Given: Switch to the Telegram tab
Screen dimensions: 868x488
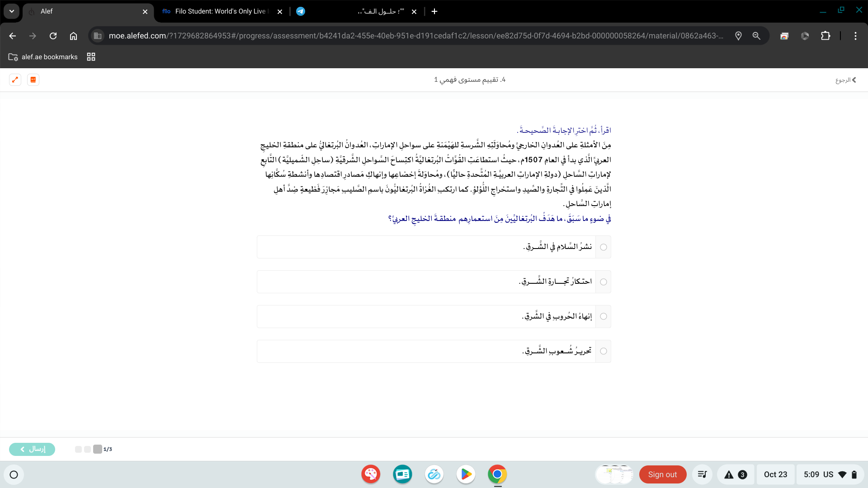Looking at the screenshot, I should point(353,11).
